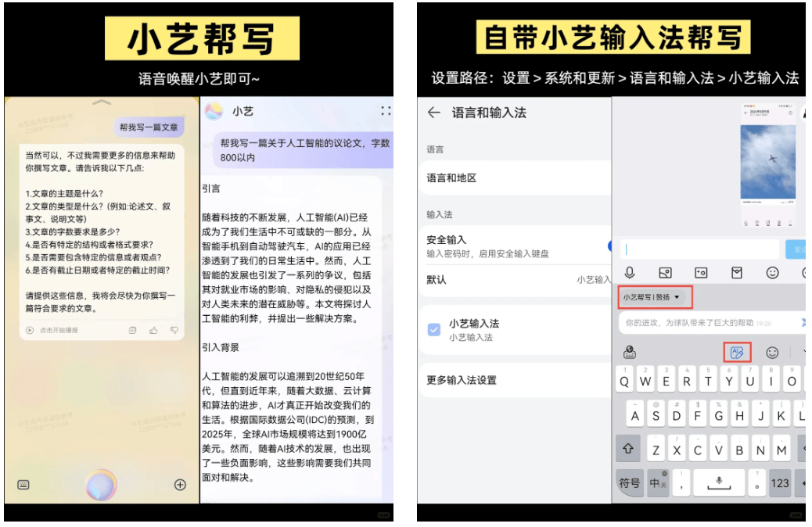Expand the 小艺帮写 | 赞扬 dropdown
Image resolution: width=812 pixels, height=527 pixels.
(655, 298)
